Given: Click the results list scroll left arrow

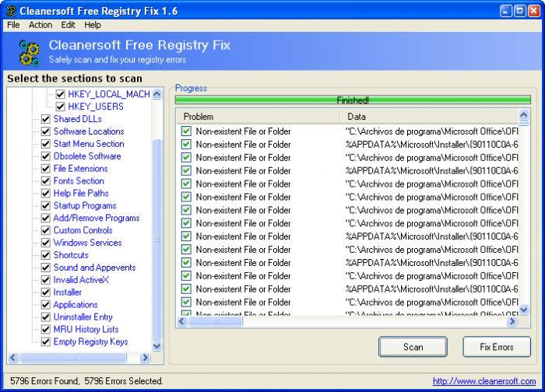Looking at the screenshot, I should click(x=181, y=321).
